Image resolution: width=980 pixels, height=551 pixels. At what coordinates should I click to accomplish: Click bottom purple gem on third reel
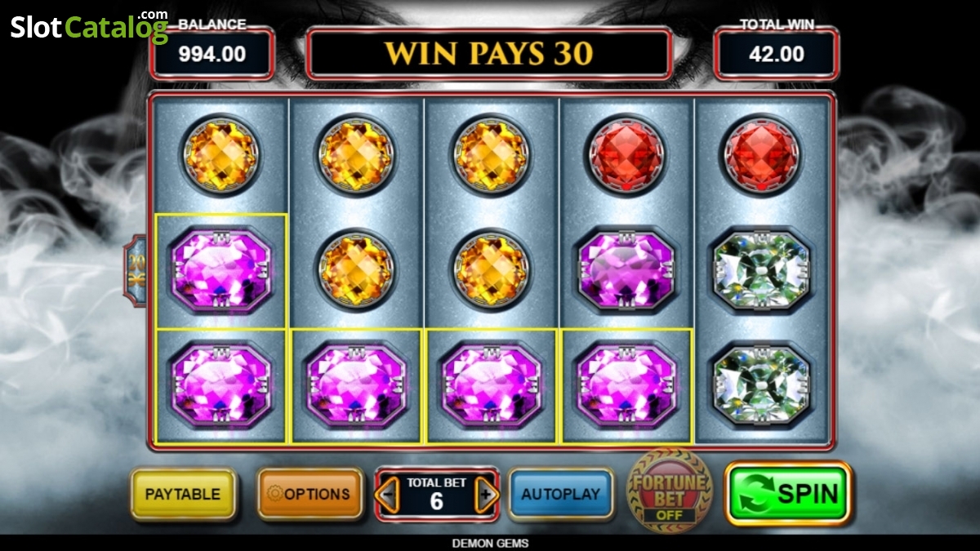(x=491, y=384)
